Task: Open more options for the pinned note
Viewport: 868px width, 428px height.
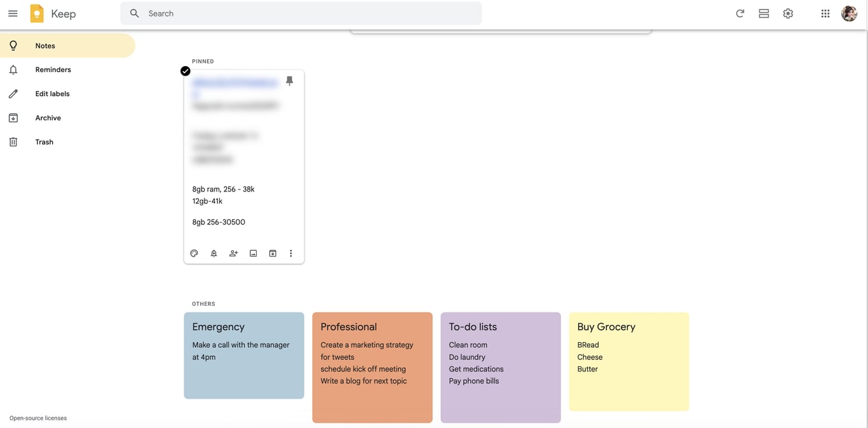Action: click(290, 252)
